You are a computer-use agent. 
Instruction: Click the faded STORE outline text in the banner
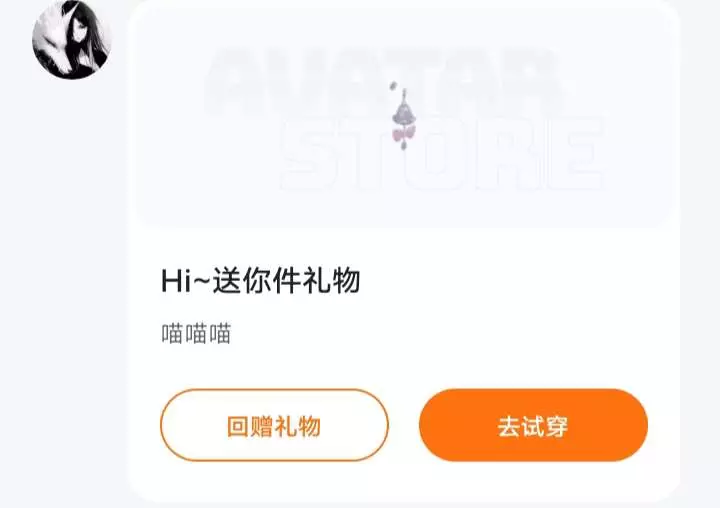[442, 153]
